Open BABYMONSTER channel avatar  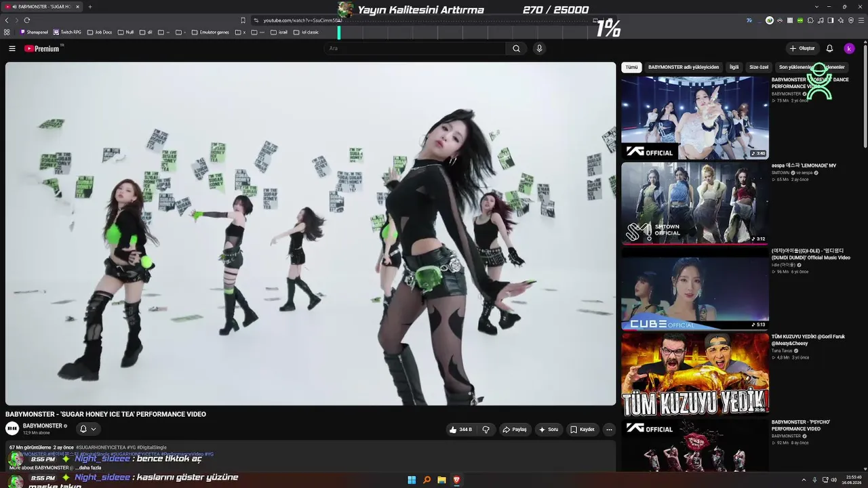click(12, 428)
